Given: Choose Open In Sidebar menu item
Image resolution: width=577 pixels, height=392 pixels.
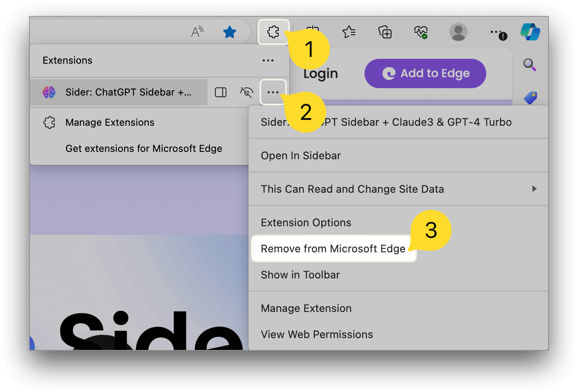Looking at the screenshot, I should [x=398, y=156].
